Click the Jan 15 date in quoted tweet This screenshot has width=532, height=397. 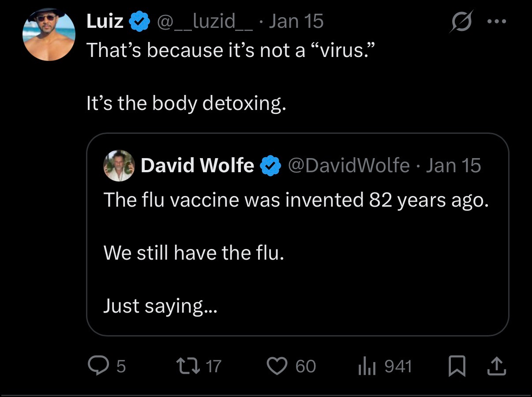(453, 166)
